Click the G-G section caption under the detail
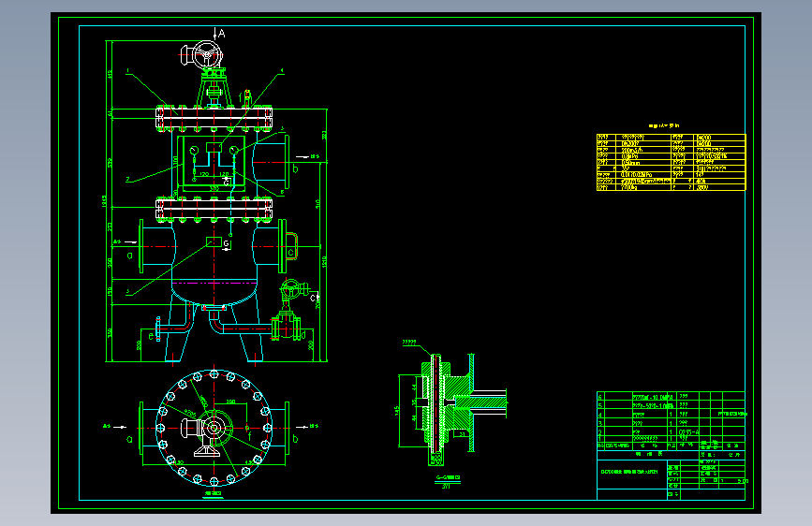 pos(448,477)
